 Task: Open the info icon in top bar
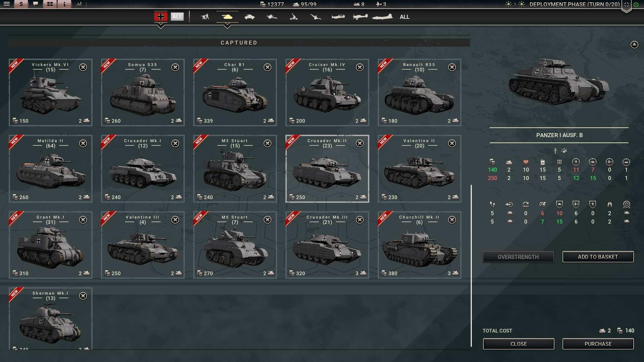tap(64, 4)
